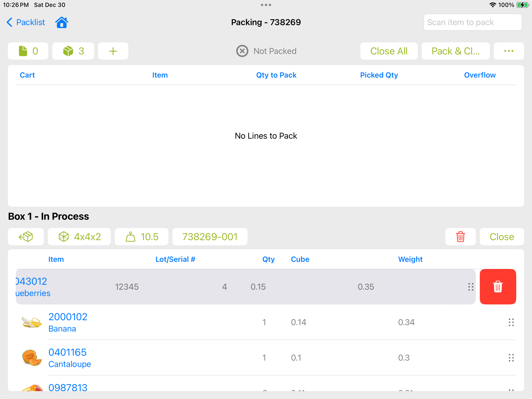Open the Banana item 2000102 link

(x=68, y=317)
